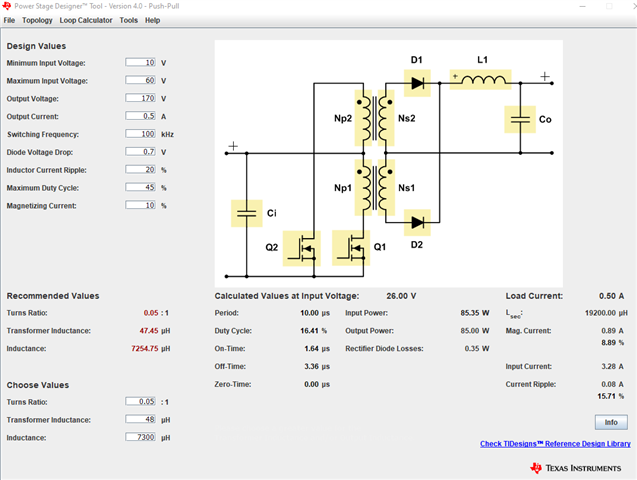Click the Choose Values Transformer Inductance field

pyautogui.click(x=141, y=419)
